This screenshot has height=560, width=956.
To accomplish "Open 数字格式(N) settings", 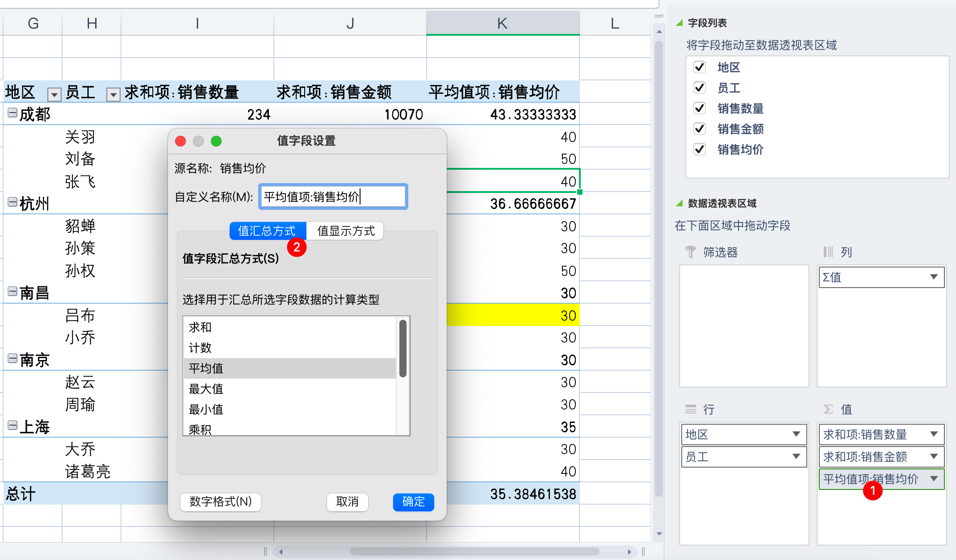I will pyautogui.click(x=221, y=502).
